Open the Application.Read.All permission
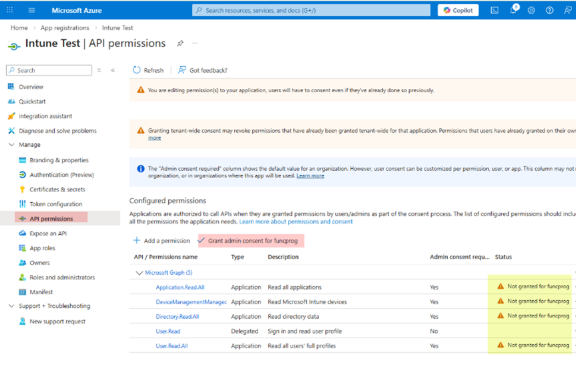 point(180,287)
